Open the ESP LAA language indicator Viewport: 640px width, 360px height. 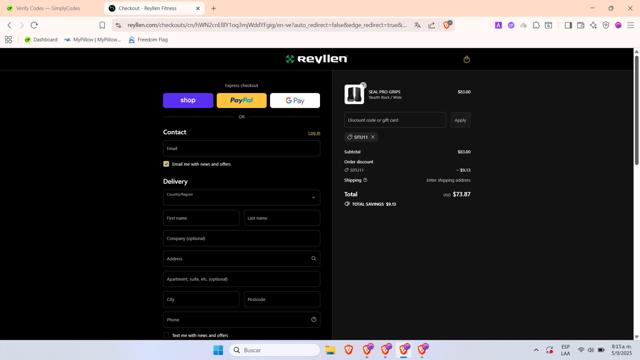565,350
